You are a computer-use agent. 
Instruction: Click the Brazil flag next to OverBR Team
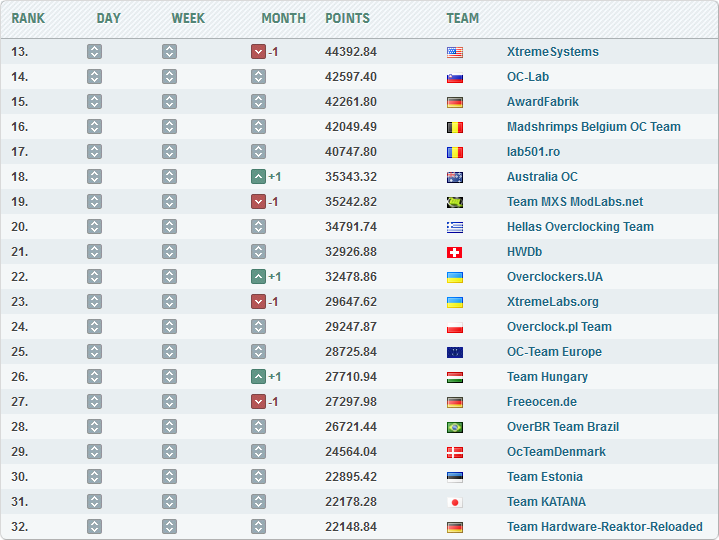pyautogui.click(x=455, y=427)
